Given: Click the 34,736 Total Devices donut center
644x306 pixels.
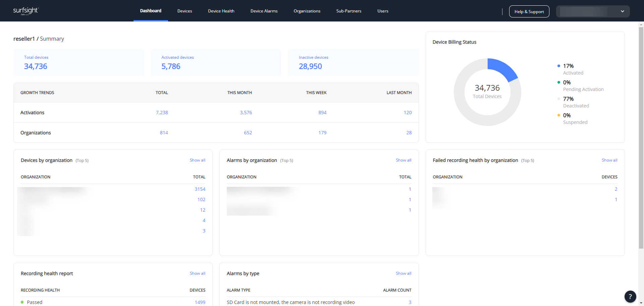Looking at the screenshot, I should (x=487, y=91).
